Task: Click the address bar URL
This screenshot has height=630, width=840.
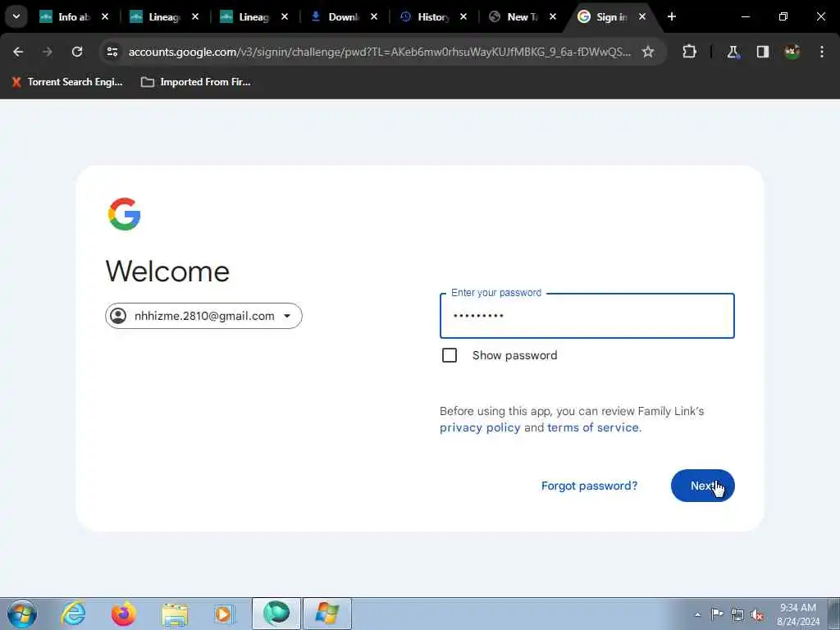Action: [x=379, y=52]
